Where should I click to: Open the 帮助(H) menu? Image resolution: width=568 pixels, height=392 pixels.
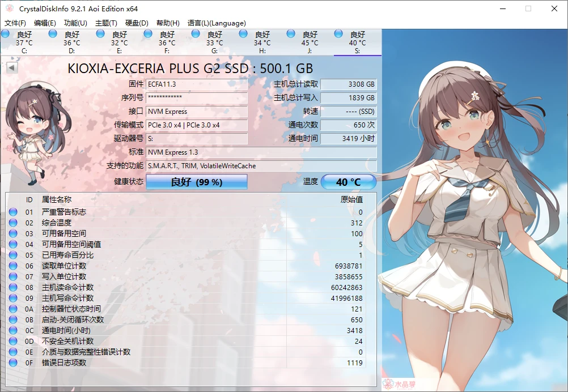click(168, 23)
